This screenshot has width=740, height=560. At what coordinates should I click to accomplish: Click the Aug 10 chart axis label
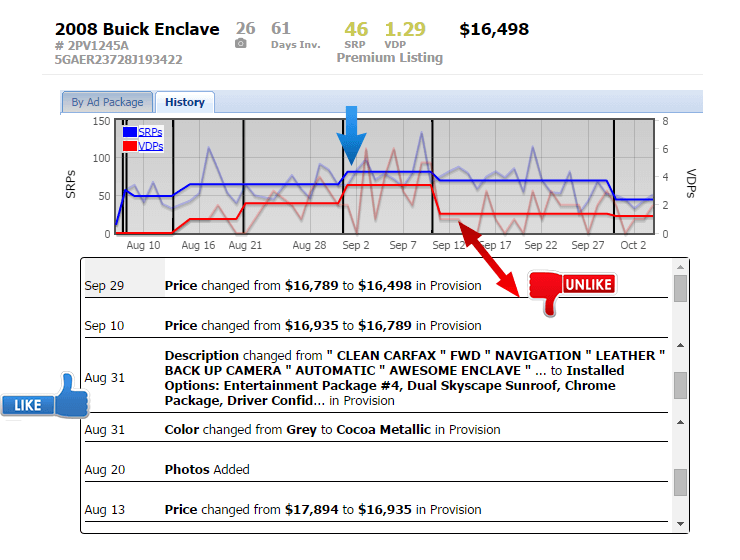pos(143,245)
